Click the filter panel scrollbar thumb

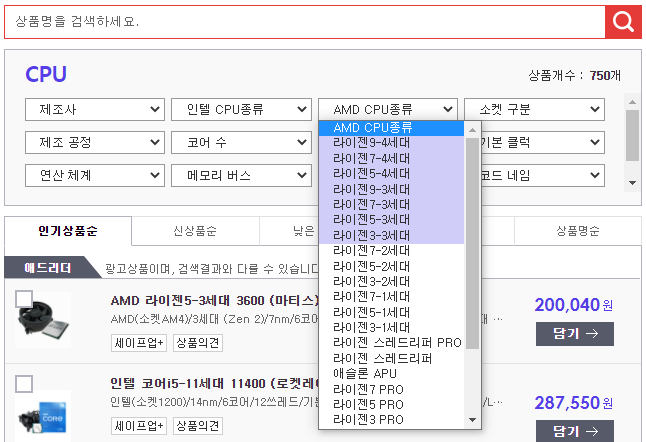click(632, 136)
